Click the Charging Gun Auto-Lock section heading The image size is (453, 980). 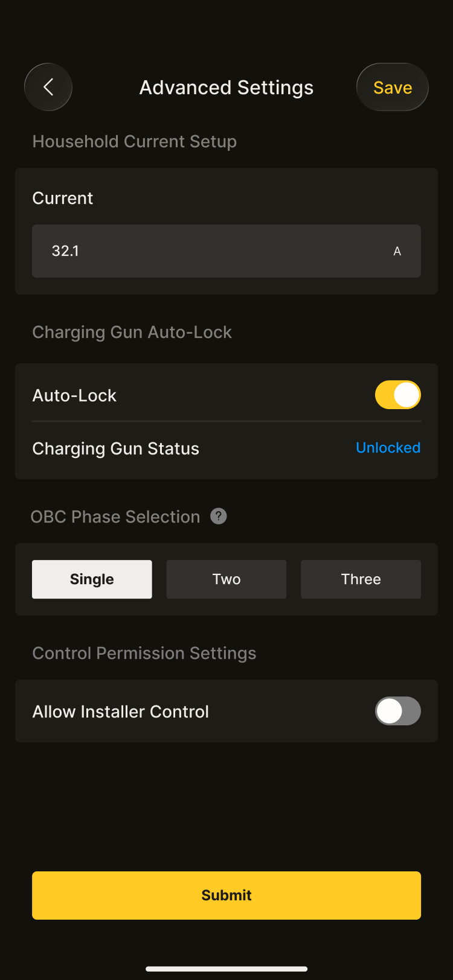pos(132,332)
